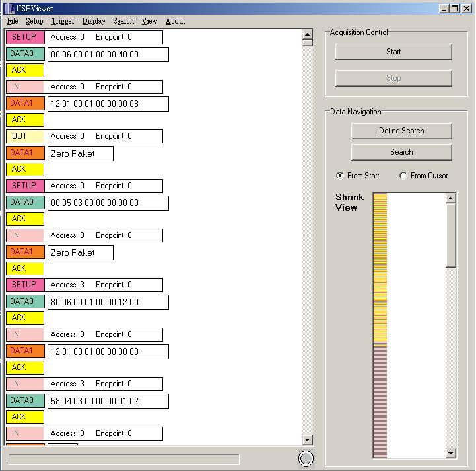Click the SETUP packet with Address 3
Viewport: 476px width, 471px height.
85,285
